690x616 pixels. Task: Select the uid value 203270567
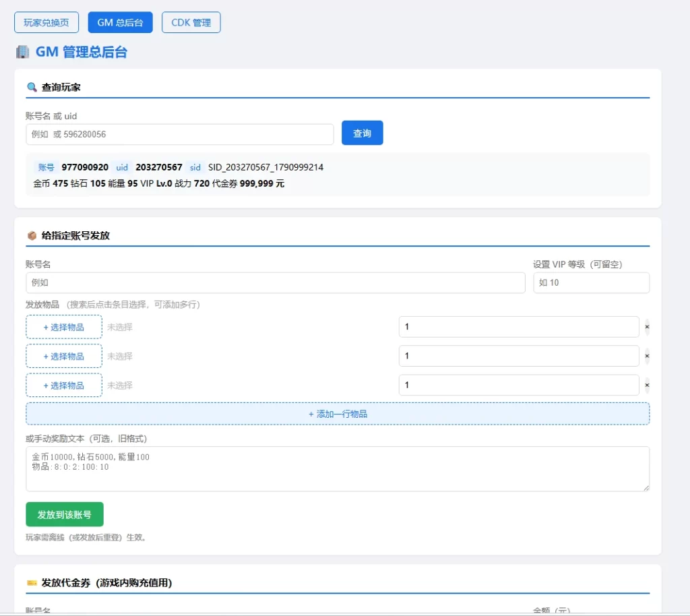[x=159, y=167]
